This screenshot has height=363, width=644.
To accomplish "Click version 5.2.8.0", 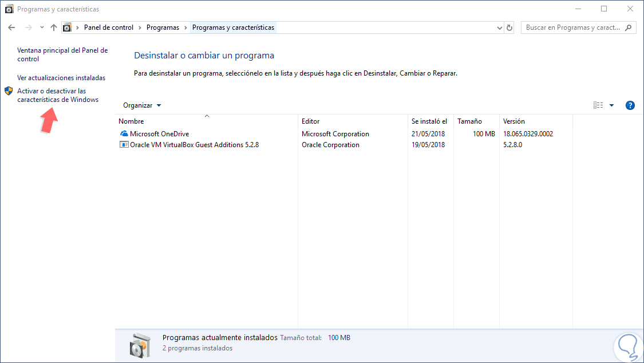I will [x=512, y=145].
